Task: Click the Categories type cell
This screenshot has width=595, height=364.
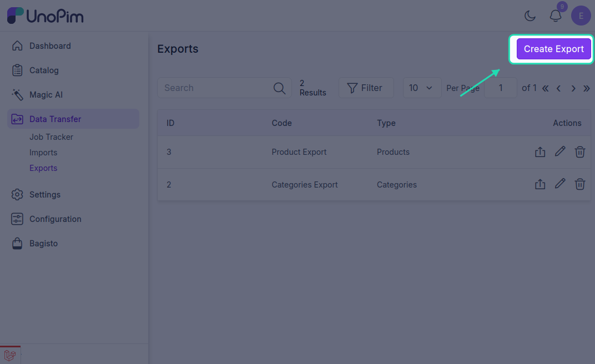Action: pyautogui.click(x=396, y=185)
